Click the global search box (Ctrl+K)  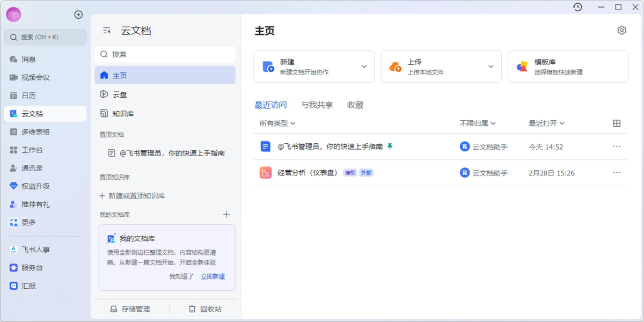(x=45, y=37)
